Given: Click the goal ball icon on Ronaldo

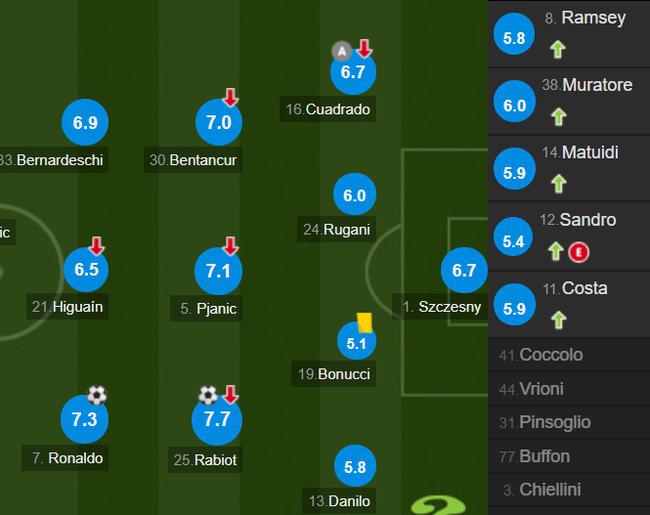Looking at the screenshot, I should click(x=97, y=395).
